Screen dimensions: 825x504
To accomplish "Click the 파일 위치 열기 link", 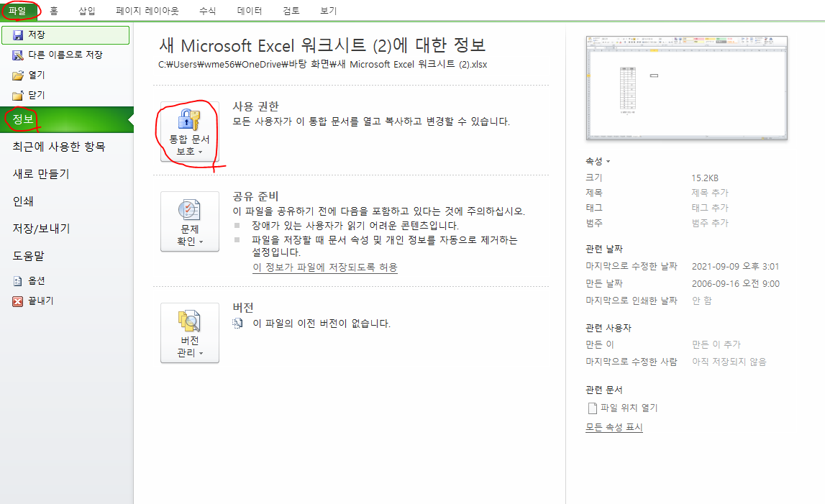I will (629, 408).
